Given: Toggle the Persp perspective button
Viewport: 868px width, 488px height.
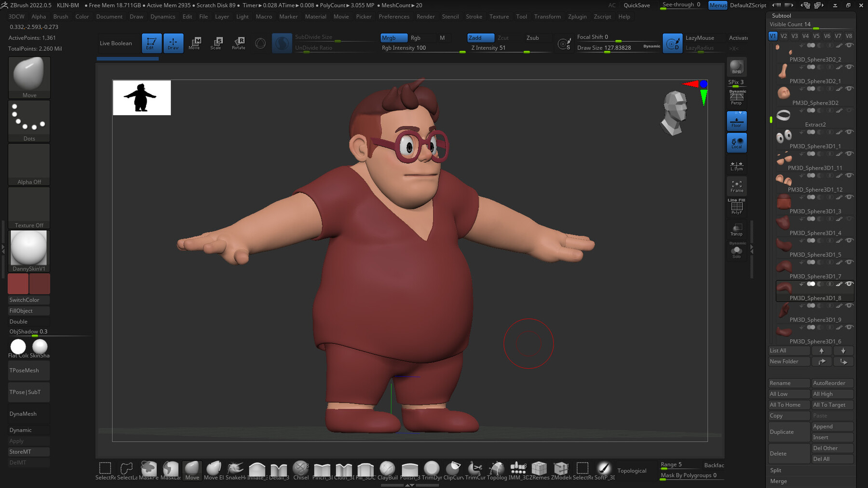Looking at the screenshot, I should pyautogui.click(x=736, y=98).
